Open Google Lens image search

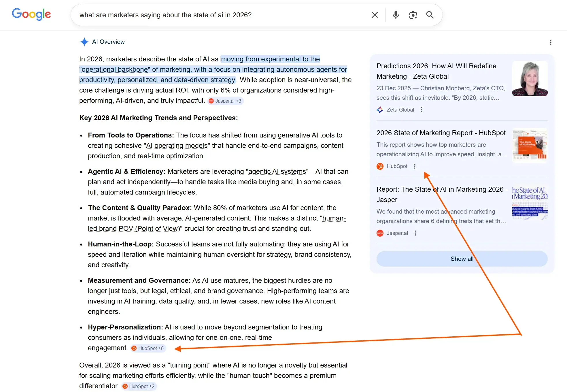(x=413, y=15)
